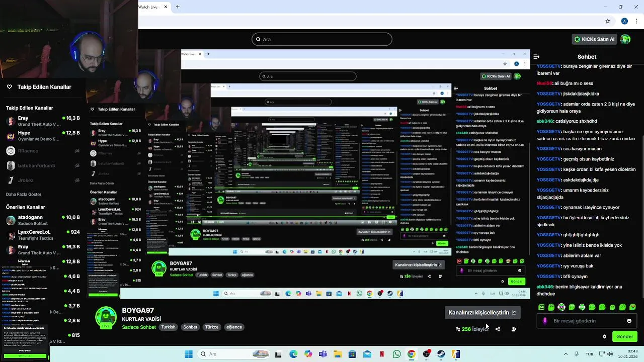Click Chrome icon on taskbar
This screenshot has width=644, height=362.
(412, 354)
